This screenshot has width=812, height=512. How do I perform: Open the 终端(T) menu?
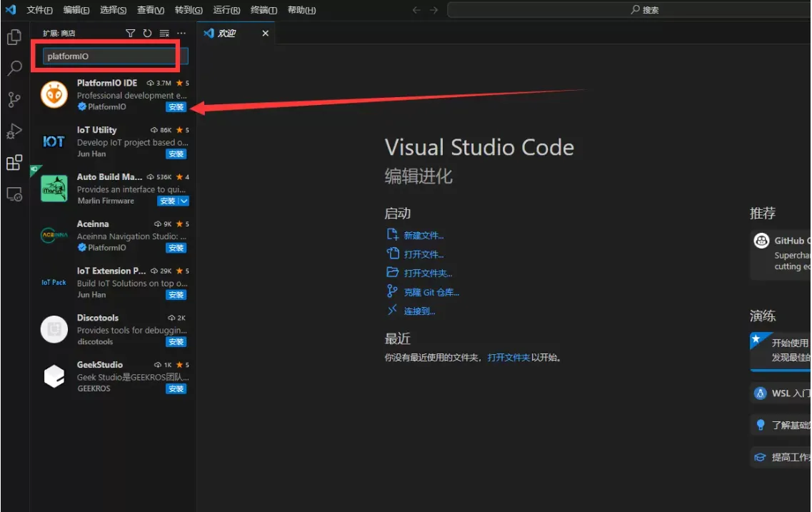pos(264,10)
